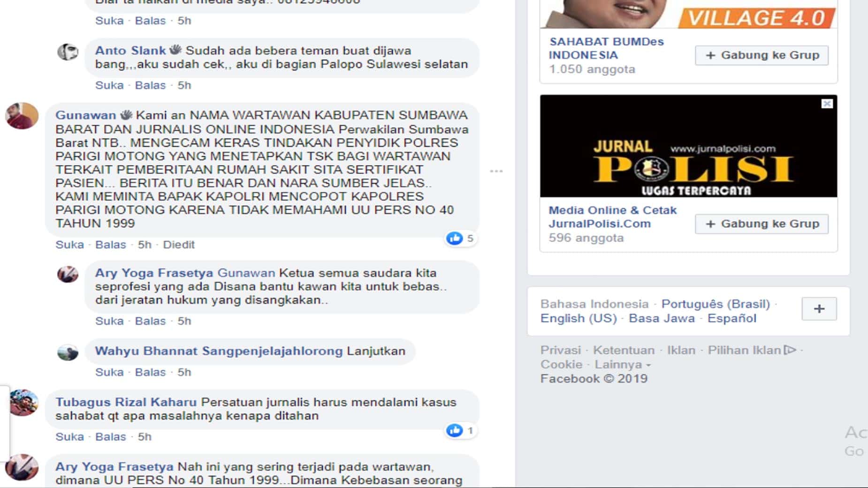The height and width of the screenshot is (488, 868).
Task: Open the Jurnal Polisi banner image
Action: click(x=688, y=146)
